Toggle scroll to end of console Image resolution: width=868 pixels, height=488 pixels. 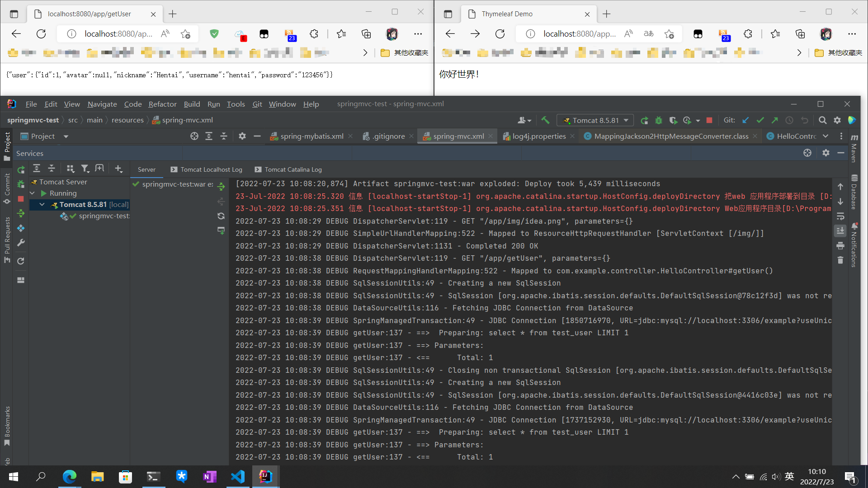pyautogui.click(x=840, y=231)
